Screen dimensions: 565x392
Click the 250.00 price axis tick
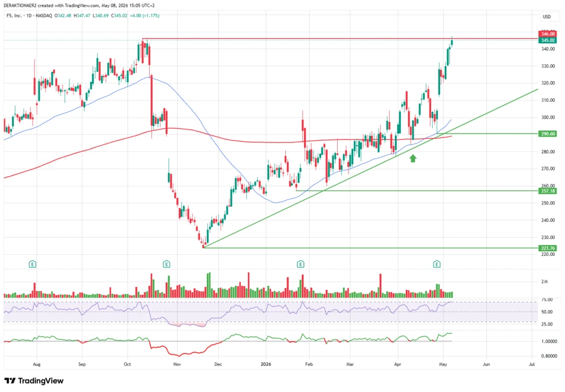pos(547,203)
